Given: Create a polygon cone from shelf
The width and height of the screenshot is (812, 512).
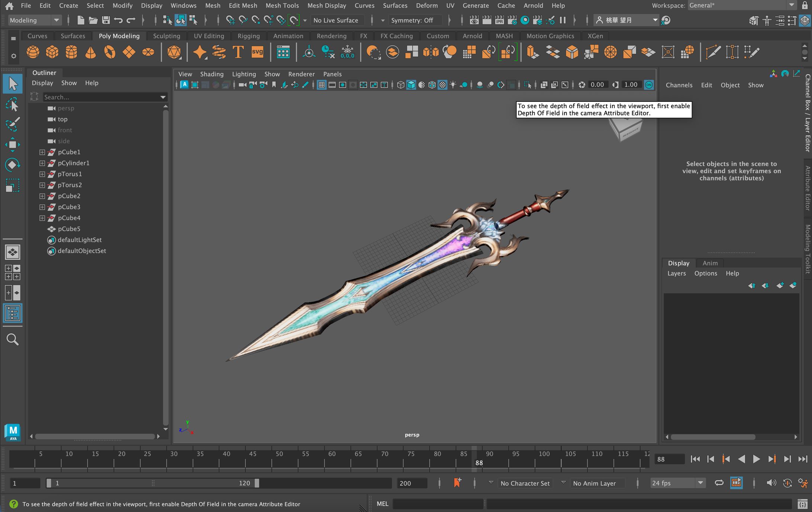Looking at the screenshot, I should [90, 52].
